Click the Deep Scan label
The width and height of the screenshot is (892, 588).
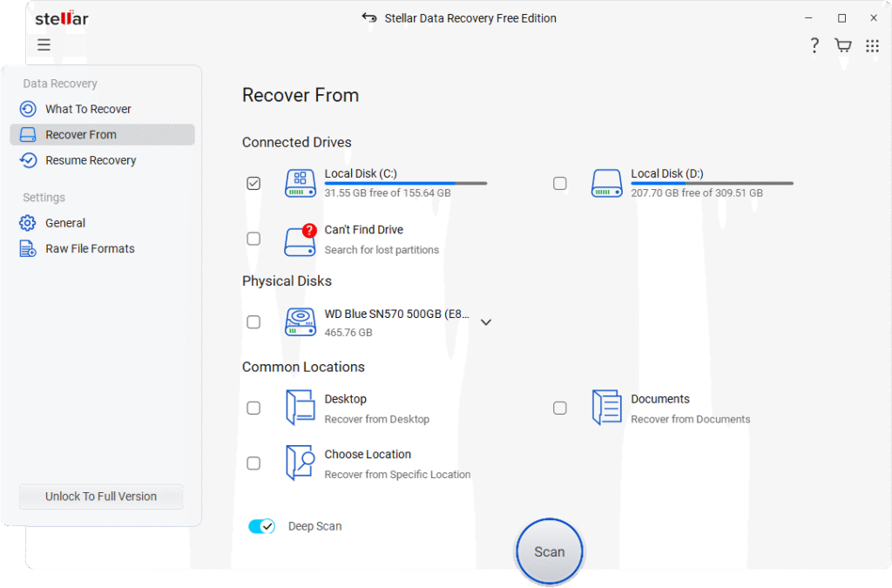pyautogui.click(x=314, y=526)
